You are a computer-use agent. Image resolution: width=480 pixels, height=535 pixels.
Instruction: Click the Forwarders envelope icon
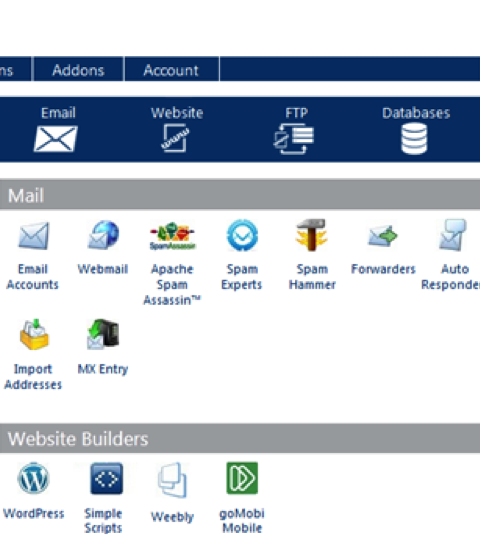coord(383,236)
